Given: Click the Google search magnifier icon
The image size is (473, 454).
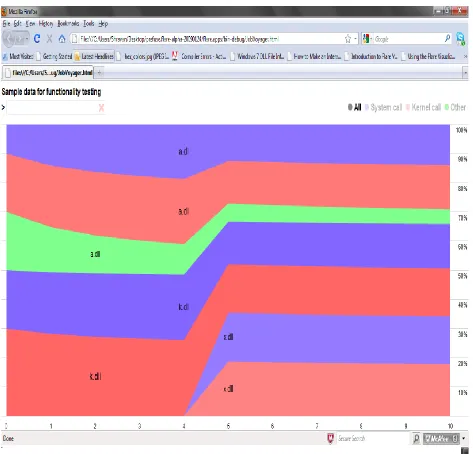Looking at the screenshot, I should tap(447, 39).
